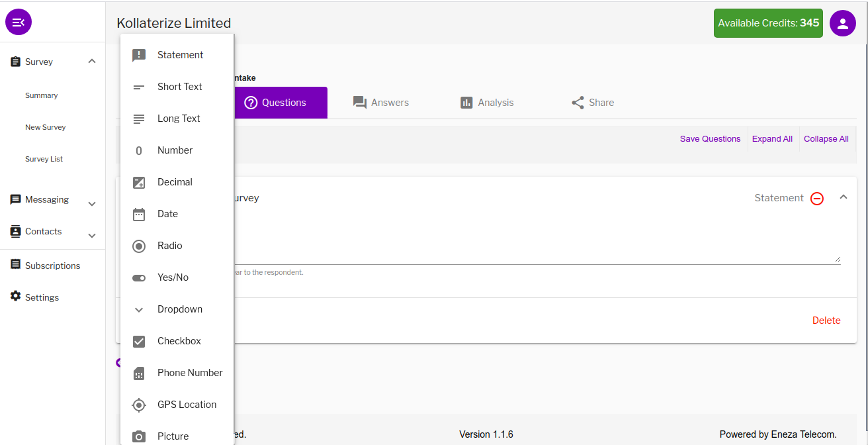Image resolution: width=868 pixels, height=445 pixels.
Task: Click the Settings gear icon
Action: click(x=16, y=296)
